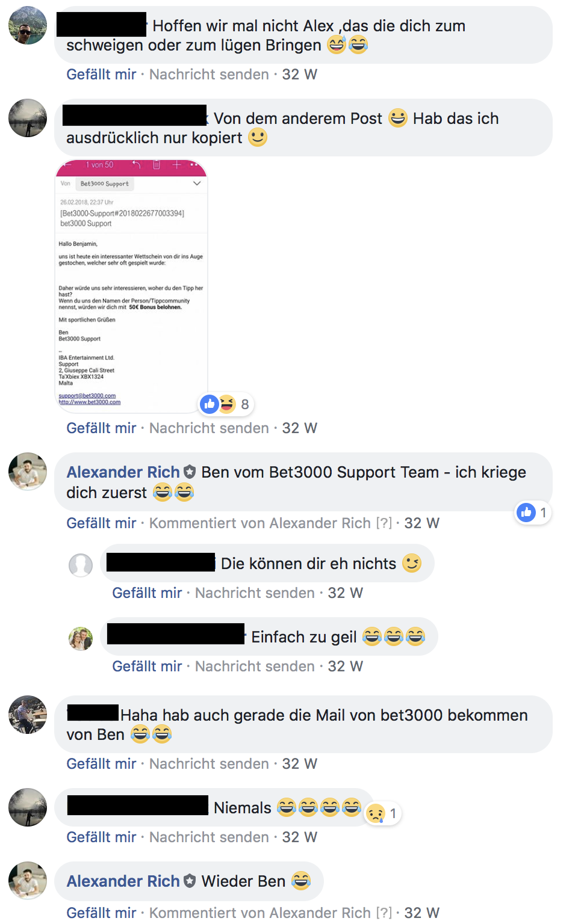Like the "Hoffen wir mal nicht Alex" comment
Screen dimensions: 581x924
[101, 75]
